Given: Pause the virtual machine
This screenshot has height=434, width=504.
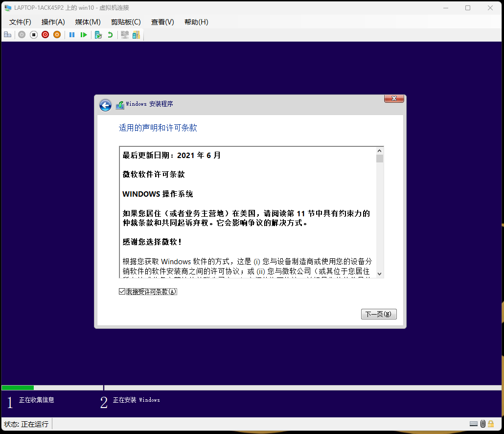Looking at the screenshot, I should click(x=72, y=35).
